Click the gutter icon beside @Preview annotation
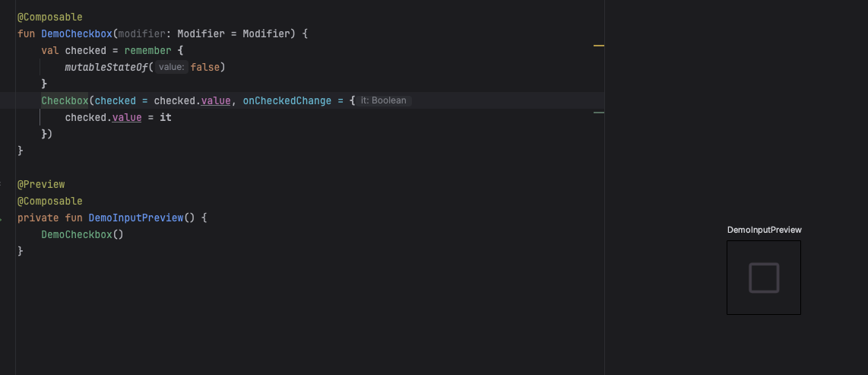This screenshot has height=375, width=868. [2, 185]
